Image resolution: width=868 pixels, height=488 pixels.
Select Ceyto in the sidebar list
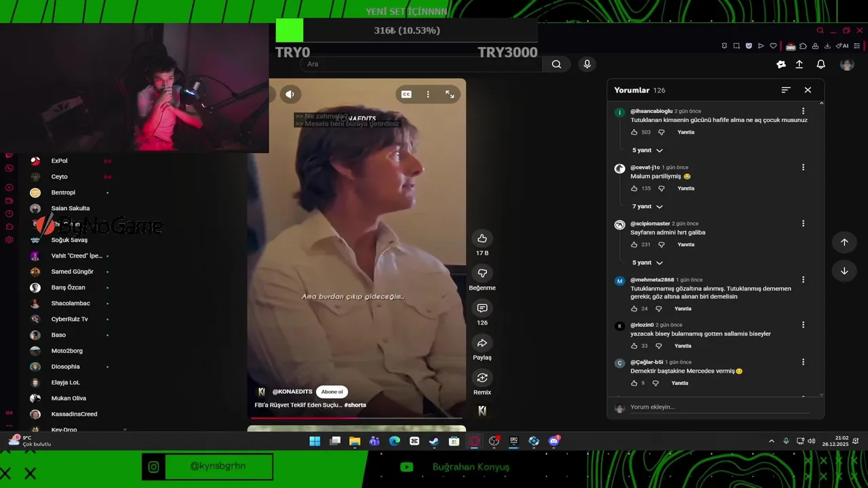[71, 176]
